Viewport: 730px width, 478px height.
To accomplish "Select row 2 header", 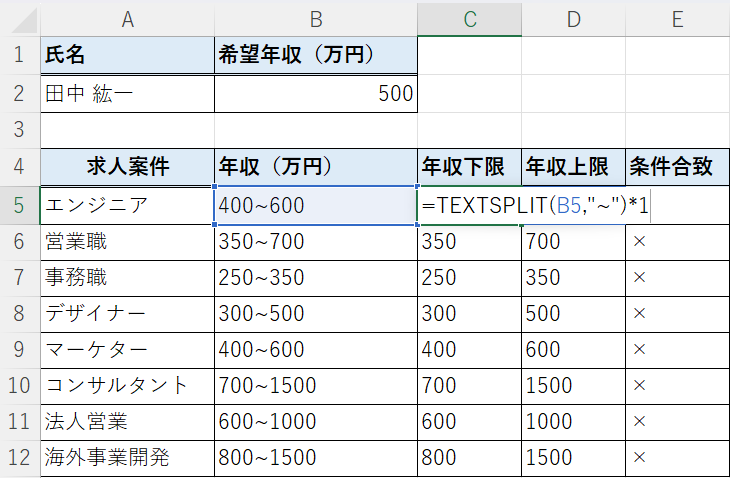I will coord(20,94).
